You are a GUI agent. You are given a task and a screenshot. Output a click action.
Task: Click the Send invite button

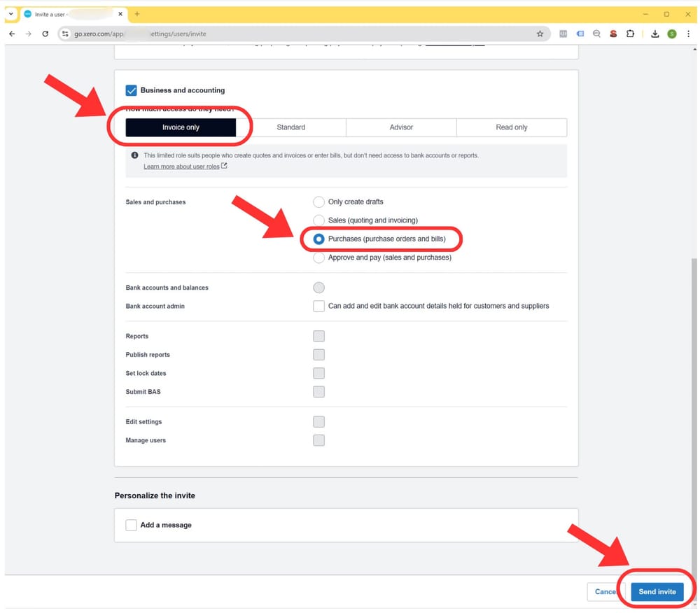[x=657, y=591]
